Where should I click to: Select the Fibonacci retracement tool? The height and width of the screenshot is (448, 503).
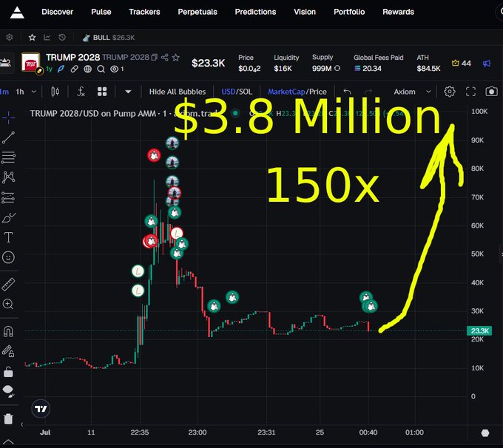point(8,157)
